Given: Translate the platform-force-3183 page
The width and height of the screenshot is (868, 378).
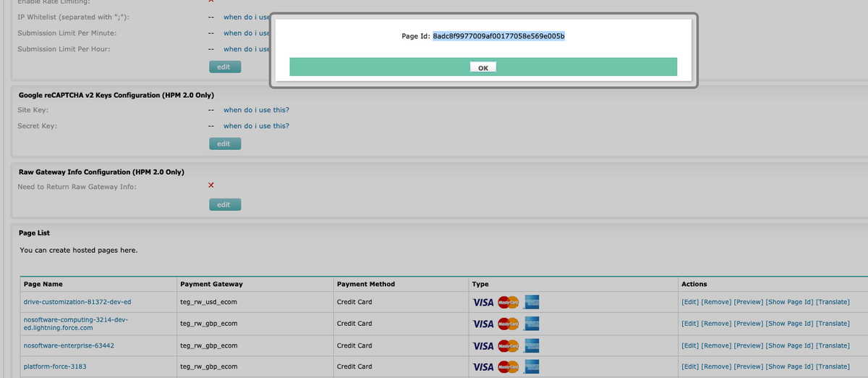Looking at the screenshot, I should click(x=833, y=367).
